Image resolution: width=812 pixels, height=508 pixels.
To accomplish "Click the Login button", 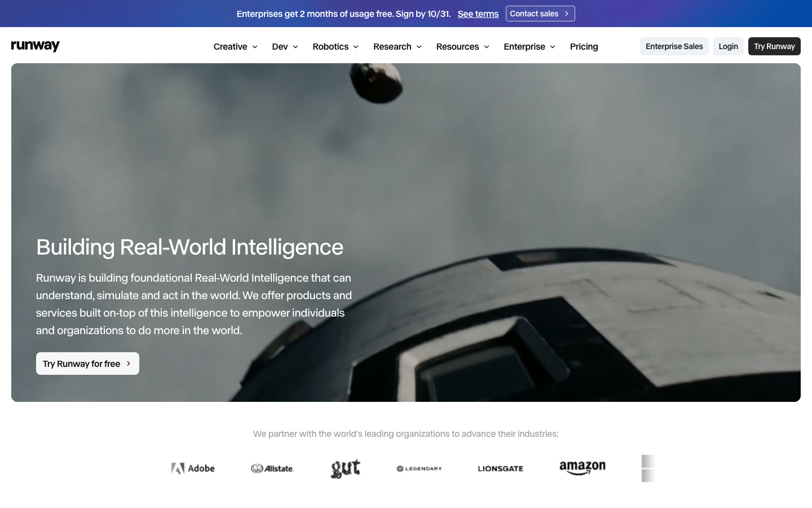I will pos(729,46).
